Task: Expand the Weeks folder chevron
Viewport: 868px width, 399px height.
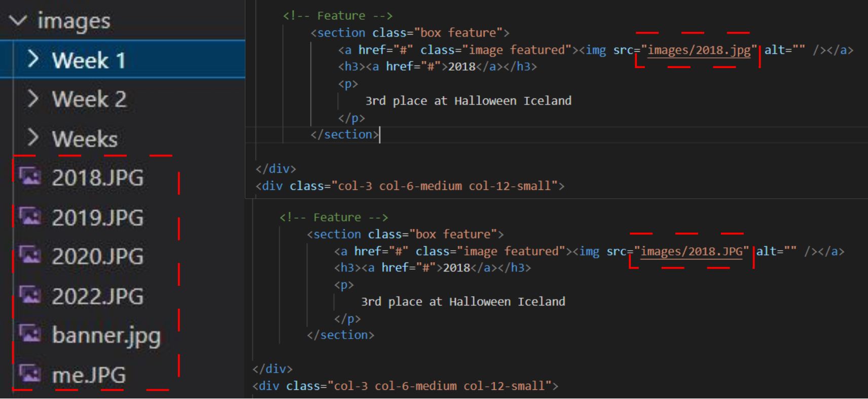Action: 33,138
